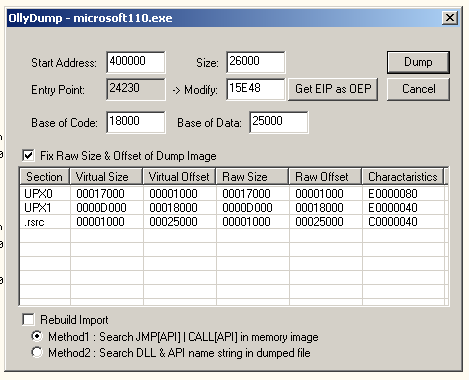Select the UPX0 section row
The width and height of the screenshot is (469, 380).
point(233,194)
